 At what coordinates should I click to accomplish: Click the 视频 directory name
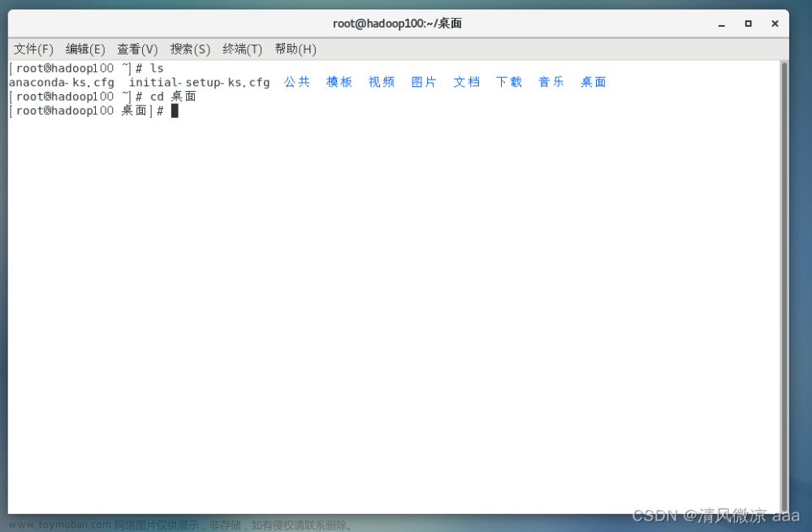coord(382,82)
